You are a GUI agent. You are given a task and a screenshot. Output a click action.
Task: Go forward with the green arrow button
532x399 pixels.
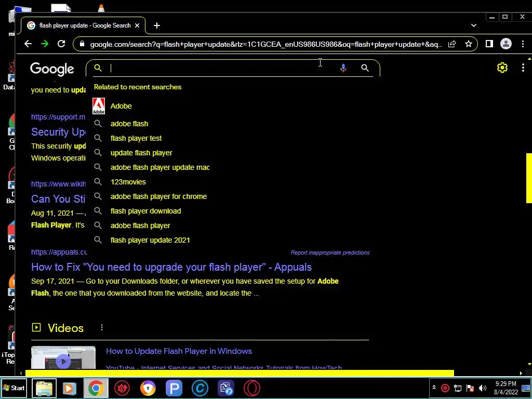coord(45,44)
